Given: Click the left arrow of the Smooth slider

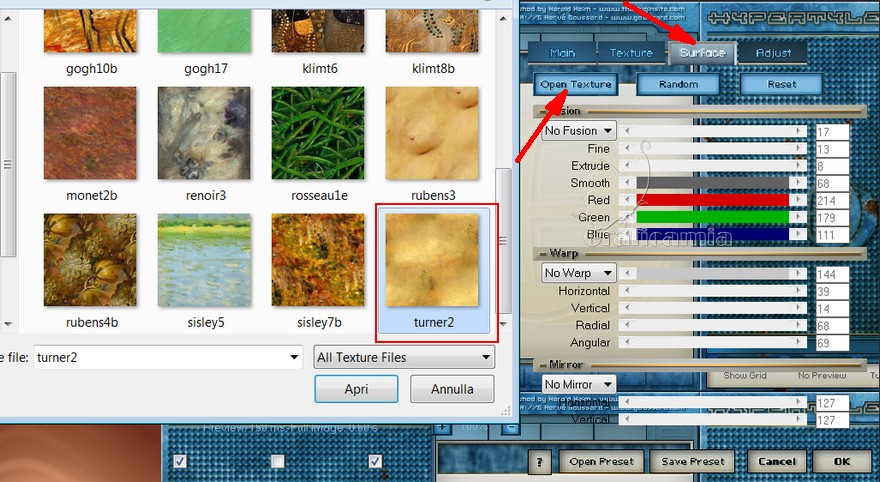Looking at the screenshot, I should coord(627,183).
